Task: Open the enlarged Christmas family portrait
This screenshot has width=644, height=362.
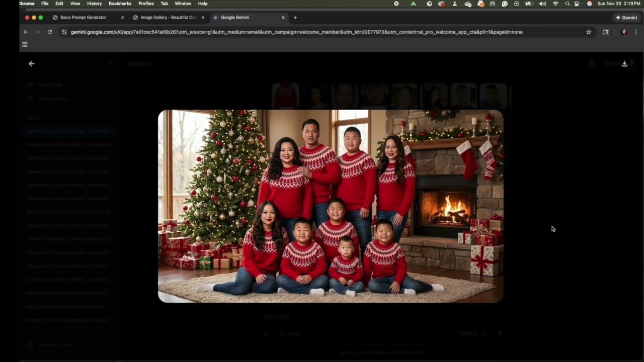Action: pos(331,206)
